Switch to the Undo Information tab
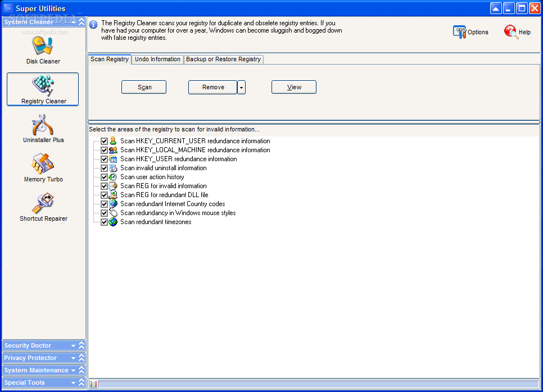Image resolution: width=543 pixels, height=392 pixels. click(157, 60)
